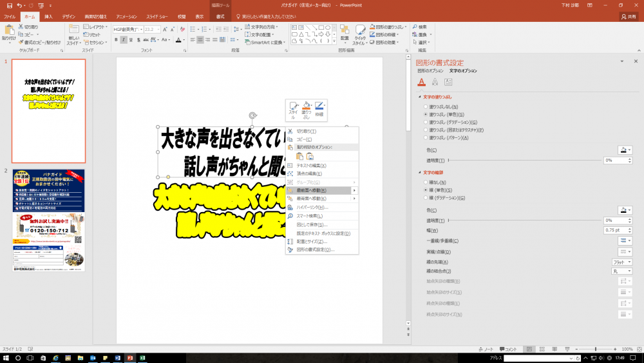This screenshot has height=363, width=644.
Task: Open PowerPoint from the Windows taskbar
Action: click(129, 357)
